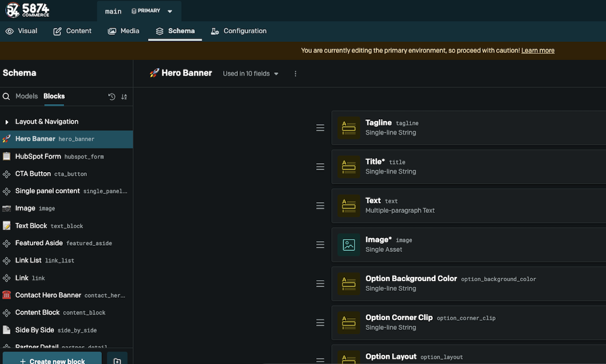
Task: Click the Title field's string type icon
Action: tap(349, 167)
